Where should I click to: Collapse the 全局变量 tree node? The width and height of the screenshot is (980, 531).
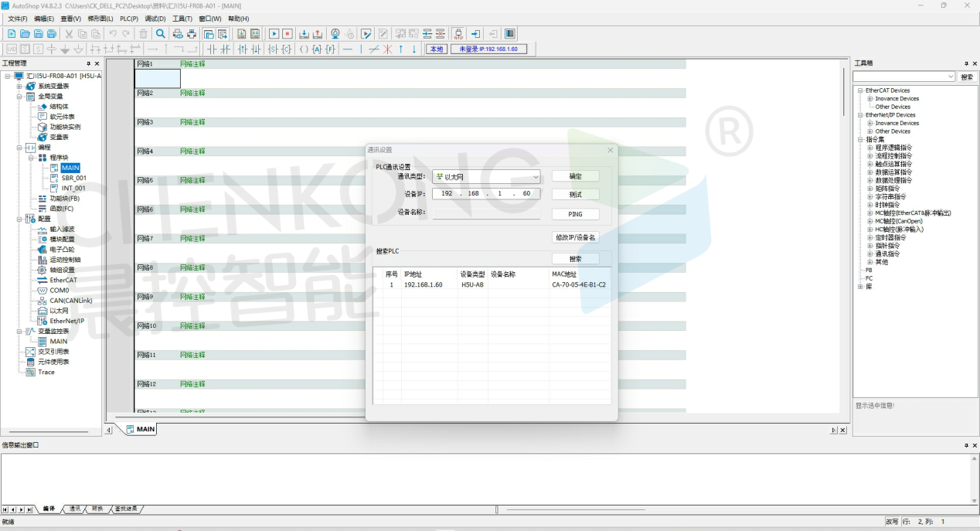19,97
